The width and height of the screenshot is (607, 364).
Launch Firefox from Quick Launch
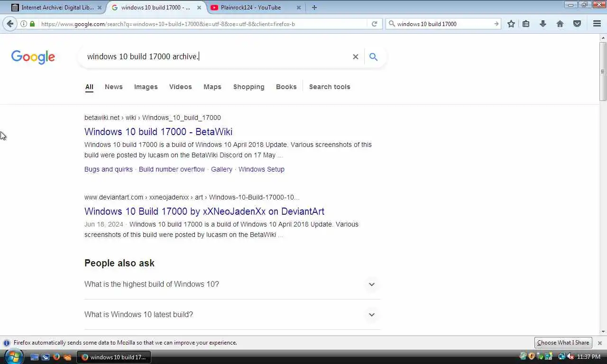[x=56, y=357]
